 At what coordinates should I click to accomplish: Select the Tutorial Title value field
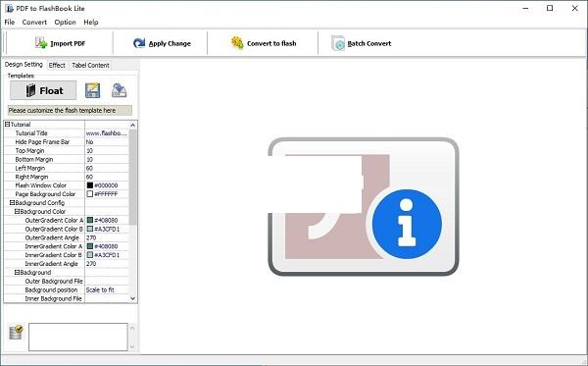pos(107,133)
